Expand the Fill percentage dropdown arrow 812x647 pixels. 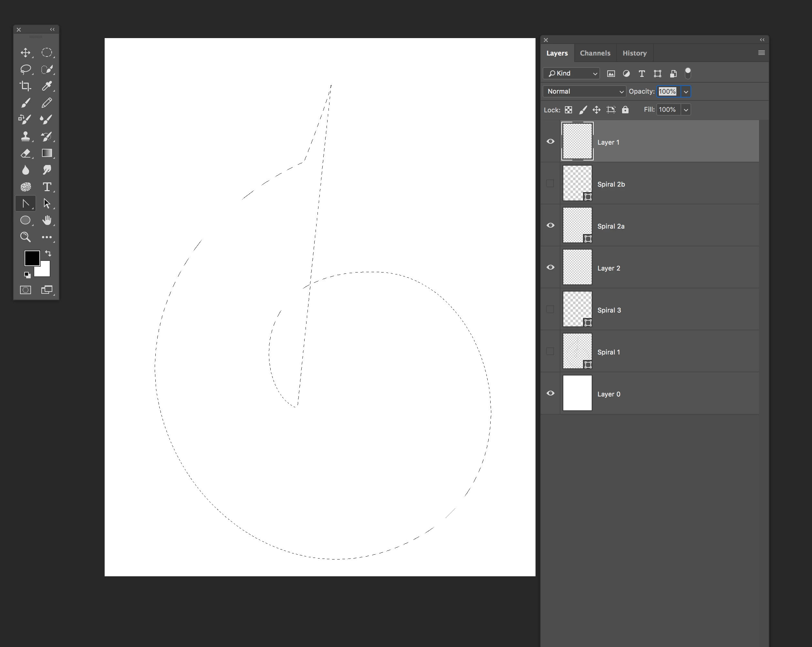click(686, 110)
